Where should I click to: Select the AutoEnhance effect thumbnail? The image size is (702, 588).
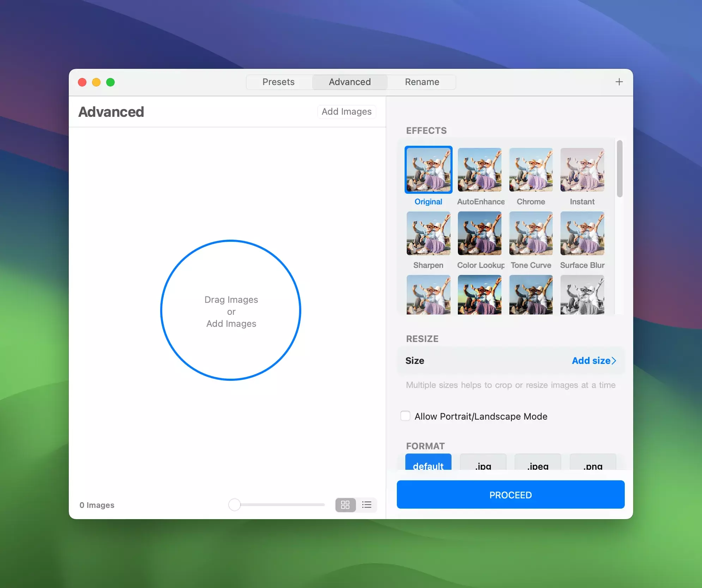479,170
